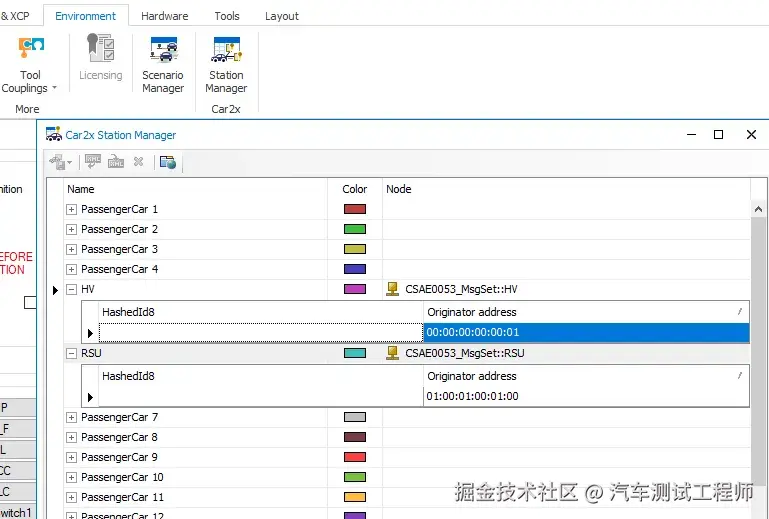Open the Tool Couplings ribbon button
The image size is (769, 519).
[29, 65]
